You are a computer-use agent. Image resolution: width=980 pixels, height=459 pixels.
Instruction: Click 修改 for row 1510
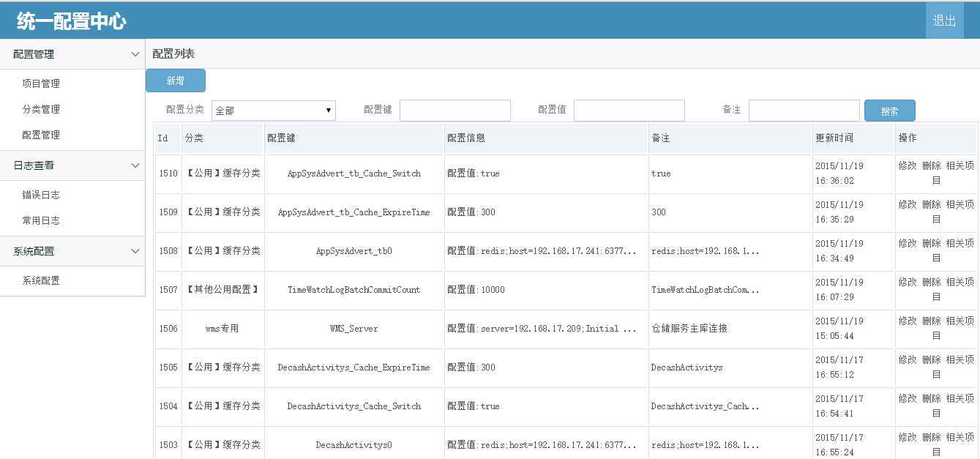[908, 165]
